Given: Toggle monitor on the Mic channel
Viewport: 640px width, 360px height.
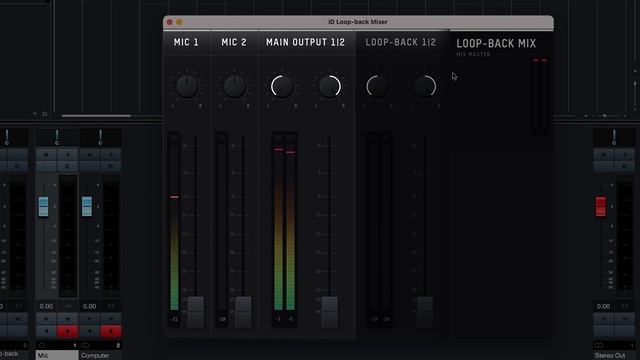Looking at the screenshot, I should [x=46, y=331].
